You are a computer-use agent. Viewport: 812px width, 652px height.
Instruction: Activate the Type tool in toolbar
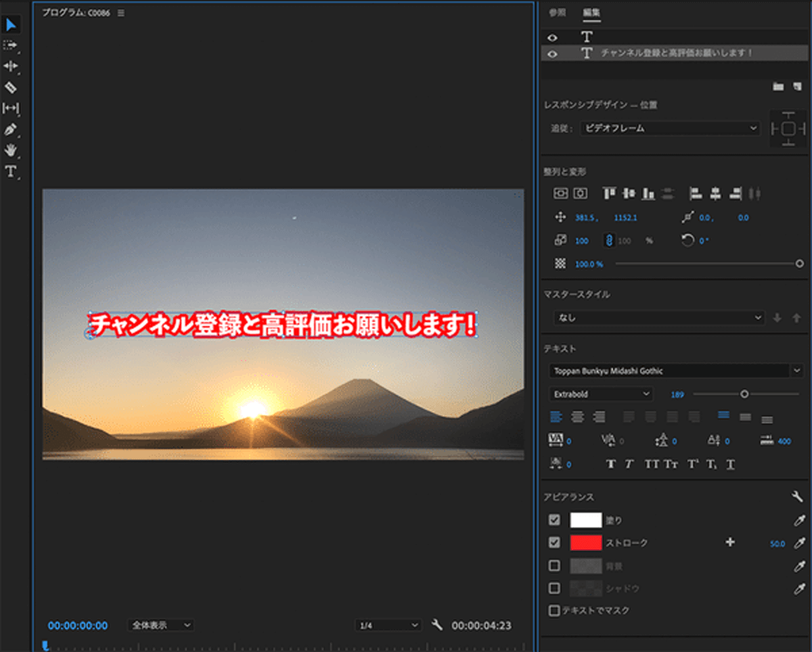tap(11, 171)
